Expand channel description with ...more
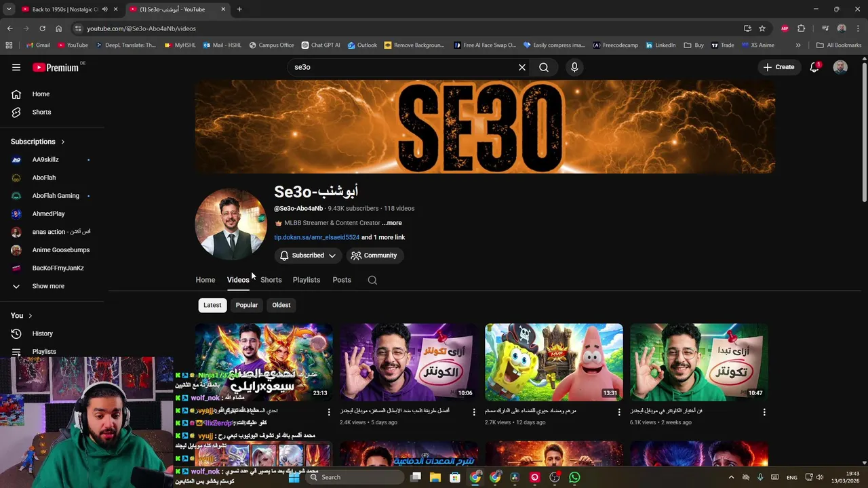This screenshot has width=868, height=488. pos(392,223)
